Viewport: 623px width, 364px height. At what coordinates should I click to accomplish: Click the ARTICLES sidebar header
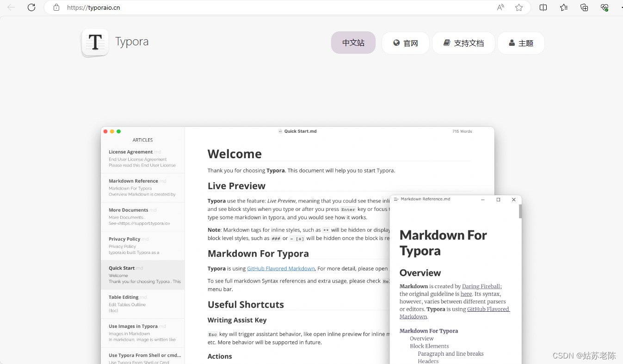coord(142,140)
